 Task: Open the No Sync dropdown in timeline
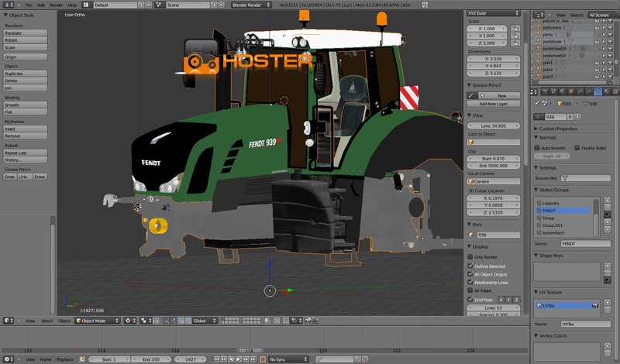coord(288,359)
